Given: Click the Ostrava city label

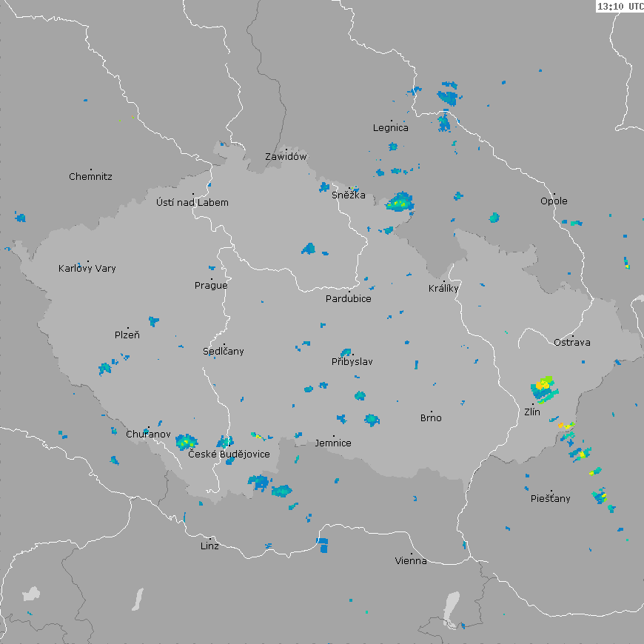Looking at the screenshot, I should pos(572,342).
